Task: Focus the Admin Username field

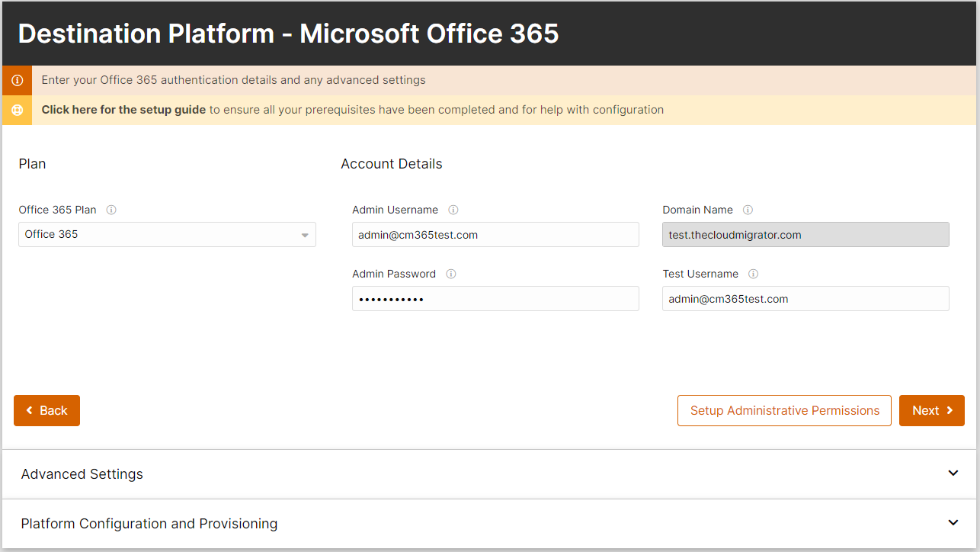Action: (x=495, y=235)
